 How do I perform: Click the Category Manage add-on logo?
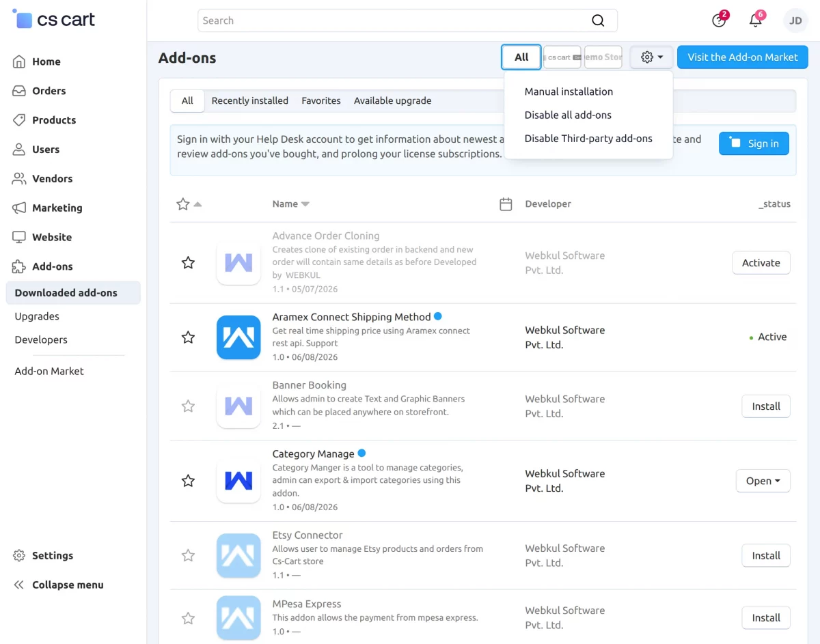pyautogui.click(x=238, y=481)
